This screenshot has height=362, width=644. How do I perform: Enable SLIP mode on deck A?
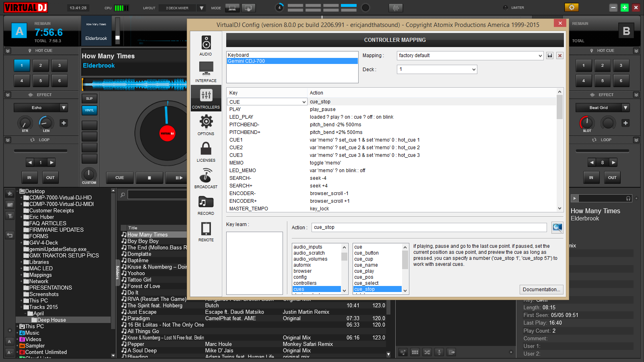click(x=89, y=99)
